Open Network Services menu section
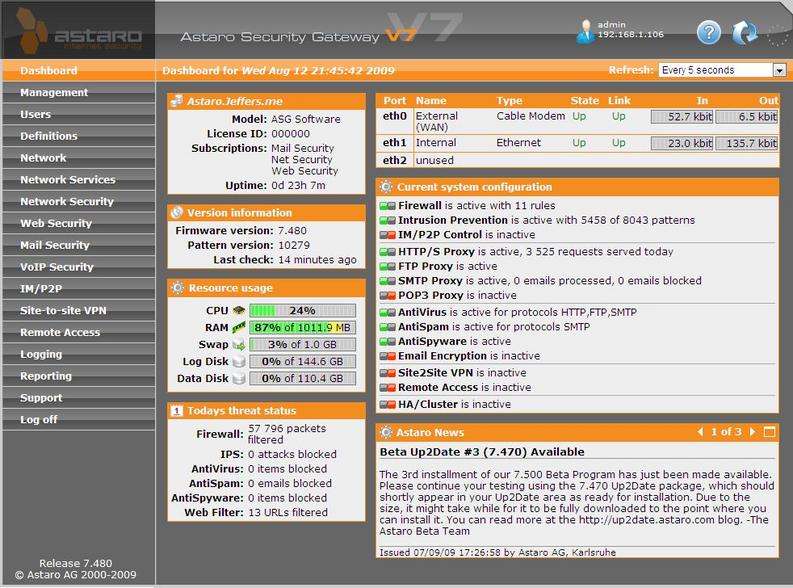 pos(78,179)
